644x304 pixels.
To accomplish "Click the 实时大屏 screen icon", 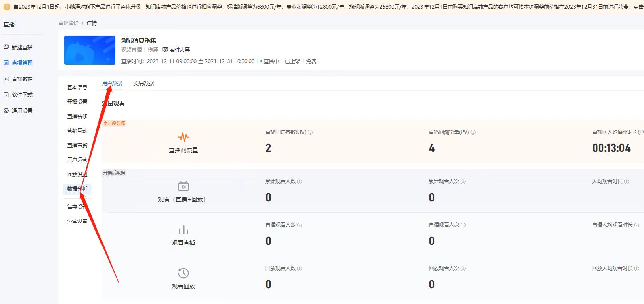I will 165,50.
